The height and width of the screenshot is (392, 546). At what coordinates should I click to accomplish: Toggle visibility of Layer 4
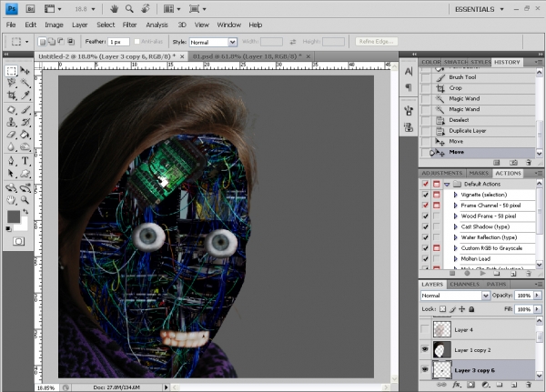pyautogui.click(x=425, y=329)
